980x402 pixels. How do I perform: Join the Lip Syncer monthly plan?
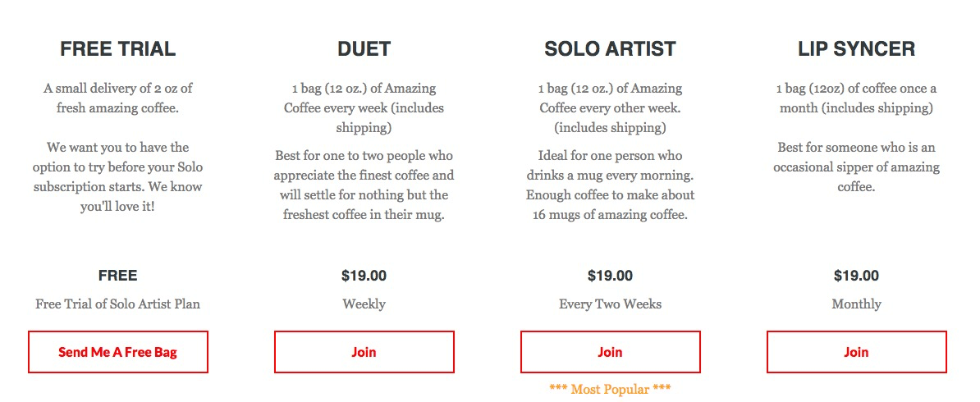pyautogui.click(x=856, y=352)
